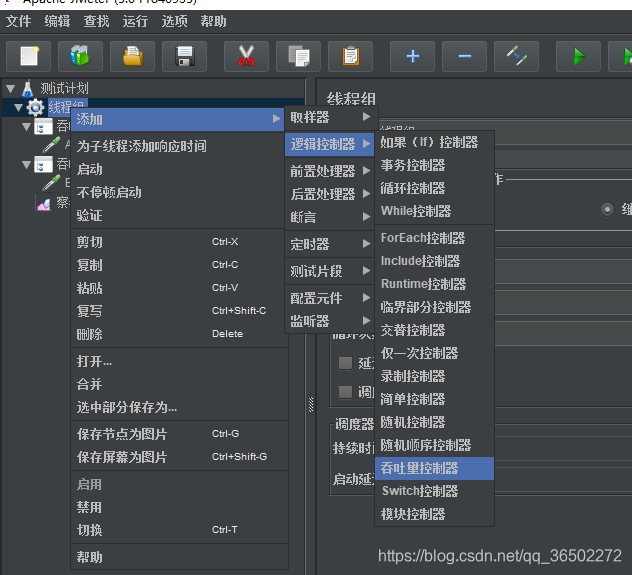Choose 模块控制器 from submenu

pyautogui.click(x=434, y=514)
